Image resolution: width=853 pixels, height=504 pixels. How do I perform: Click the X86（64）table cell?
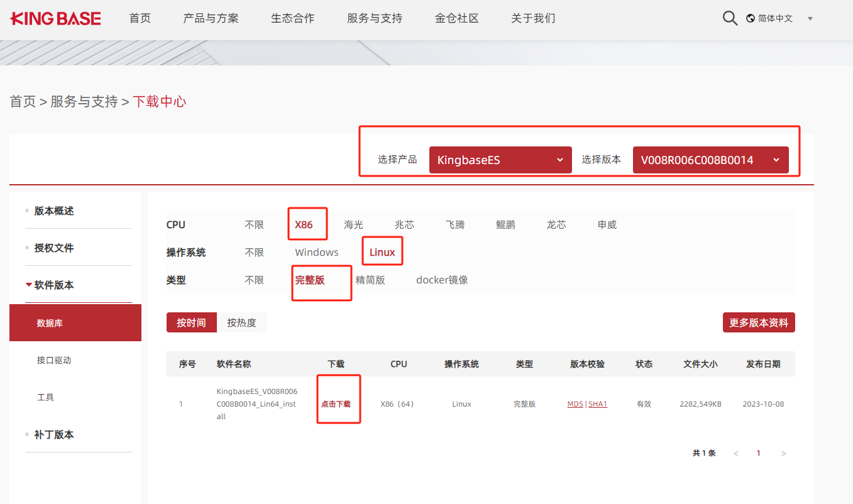[397, 404]
